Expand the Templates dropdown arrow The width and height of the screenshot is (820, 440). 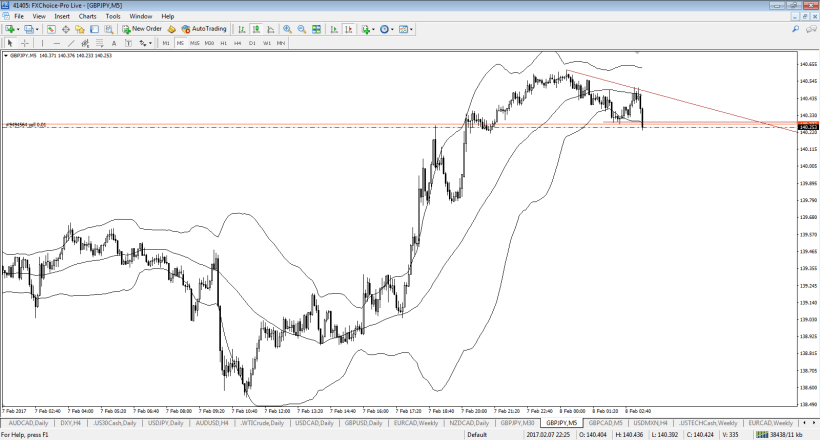tap(411, 29)
